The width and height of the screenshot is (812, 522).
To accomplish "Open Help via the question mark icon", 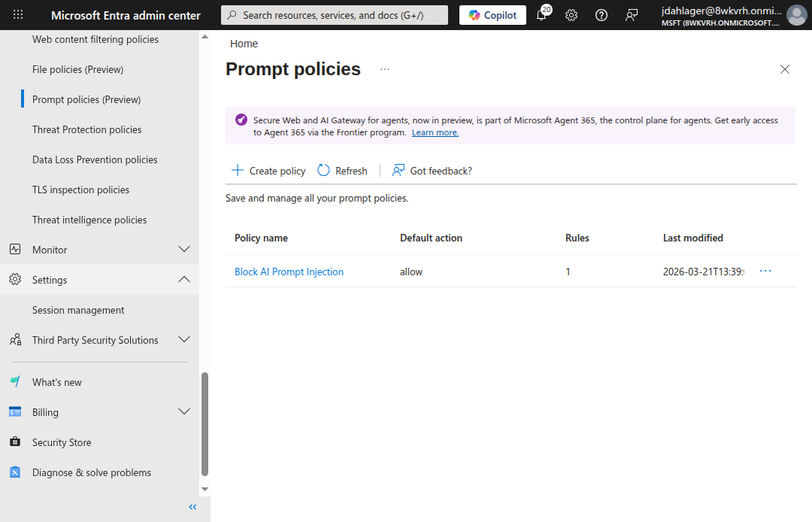I will 601,14.
